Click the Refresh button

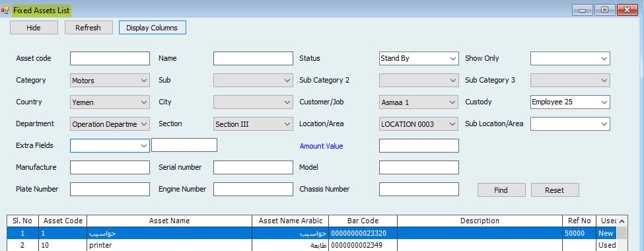(89, 28)
